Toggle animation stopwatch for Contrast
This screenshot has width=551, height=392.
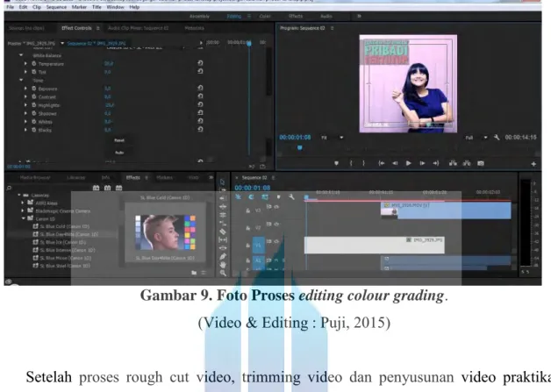click(34, 96)
